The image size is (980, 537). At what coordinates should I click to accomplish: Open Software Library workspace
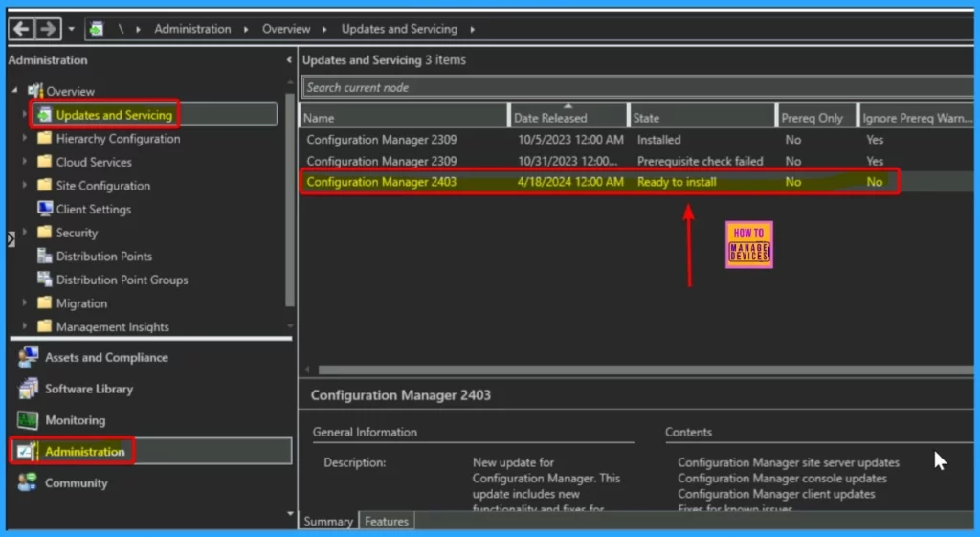click(89, 389)
